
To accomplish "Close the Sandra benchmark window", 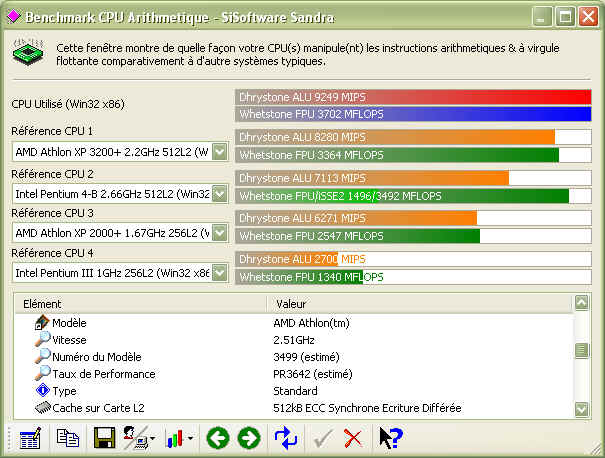I will (x=588, y=17).
